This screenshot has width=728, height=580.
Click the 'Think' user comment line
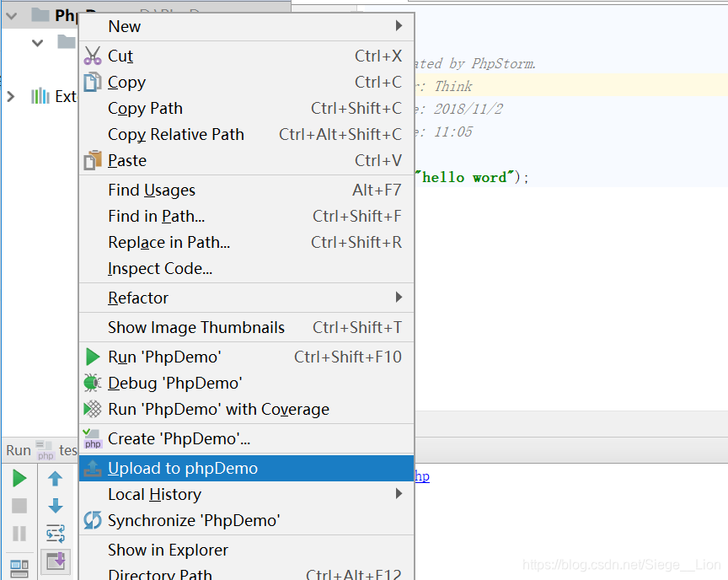(443, 86)
